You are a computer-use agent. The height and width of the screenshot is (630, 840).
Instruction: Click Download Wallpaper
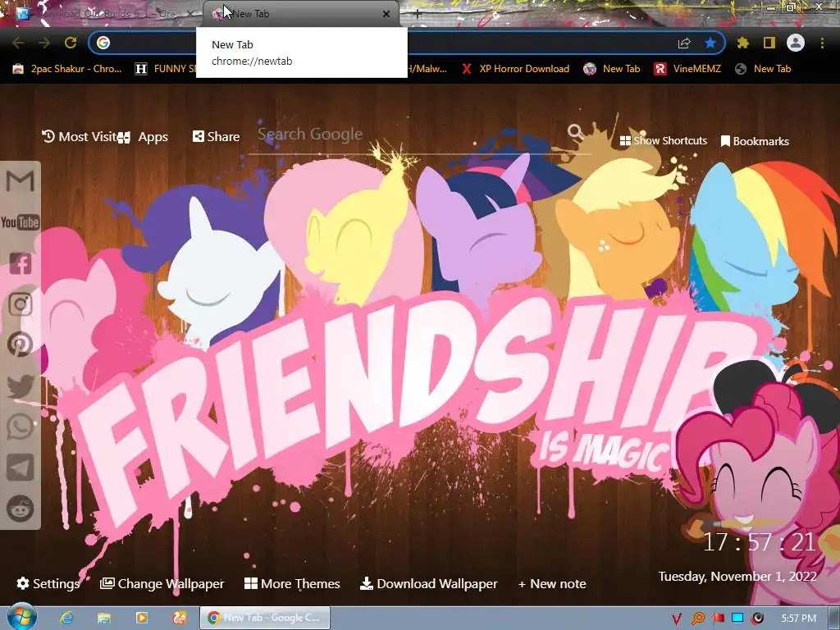[428, 583]
